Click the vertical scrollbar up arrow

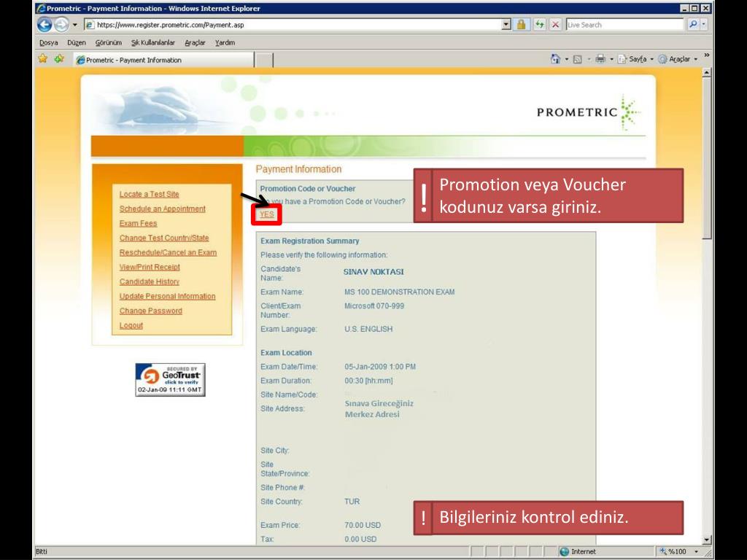(707, 73)
